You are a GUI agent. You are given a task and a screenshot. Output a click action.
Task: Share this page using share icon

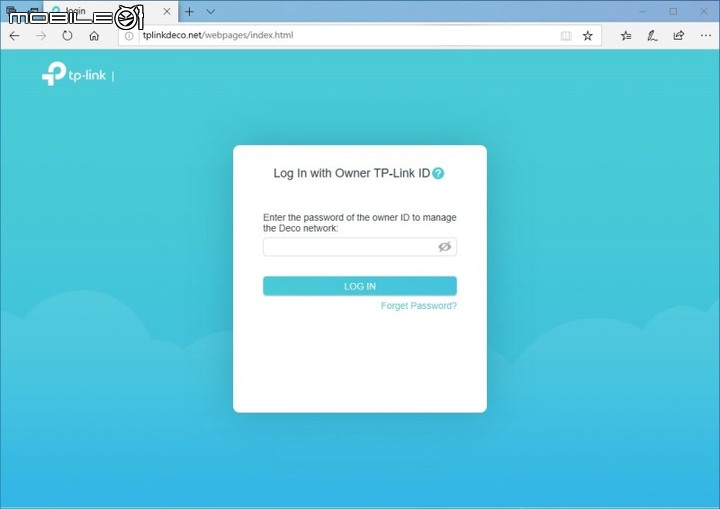click(679, 35)
